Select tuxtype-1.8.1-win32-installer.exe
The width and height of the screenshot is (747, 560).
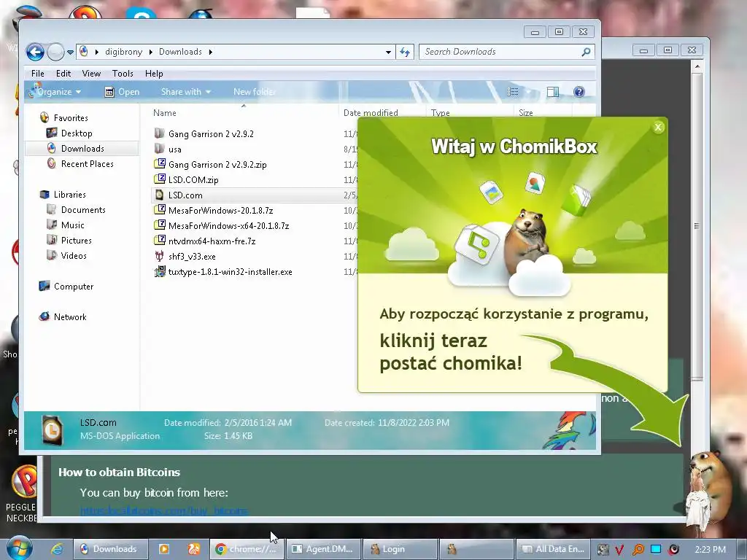(230, 272)
